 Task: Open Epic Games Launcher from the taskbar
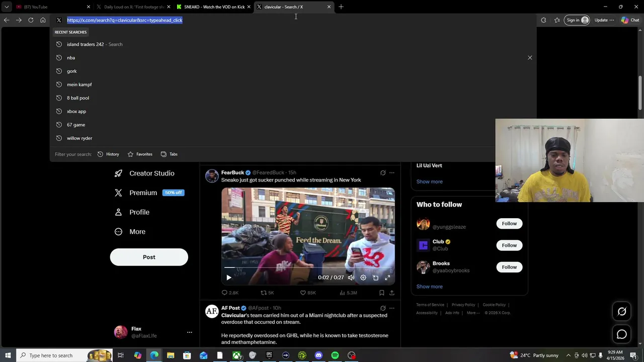(269, 355)
